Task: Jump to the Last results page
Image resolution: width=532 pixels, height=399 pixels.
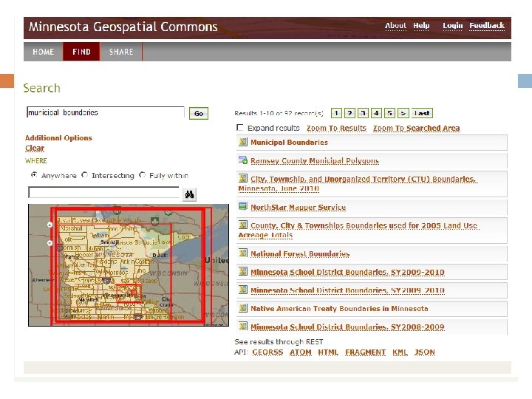Action: point(422,113)
